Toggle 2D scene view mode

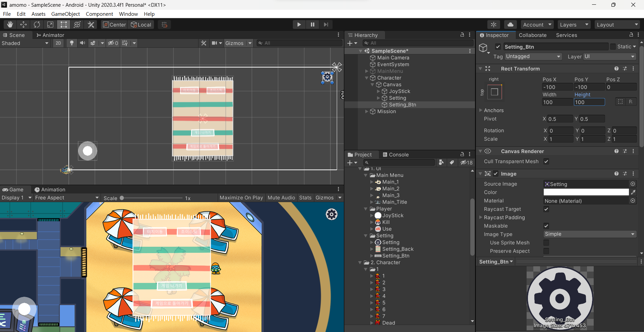(x=58, y=43)
